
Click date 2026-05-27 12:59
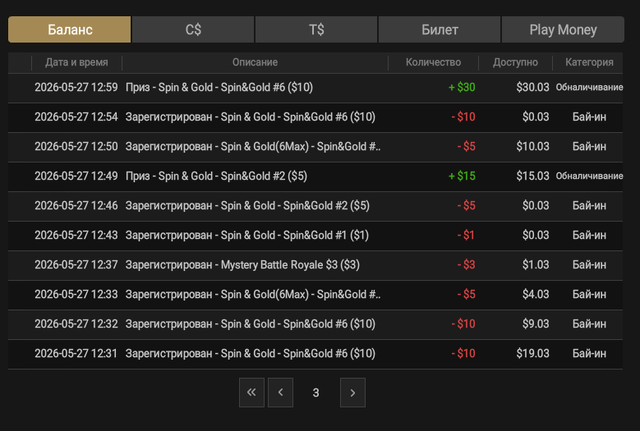76,87
